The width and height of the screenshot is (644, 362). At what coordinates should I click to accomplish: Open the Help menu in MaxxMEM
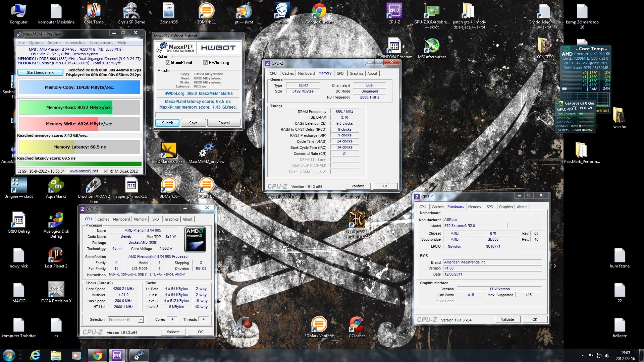click(x=122, y=43)
